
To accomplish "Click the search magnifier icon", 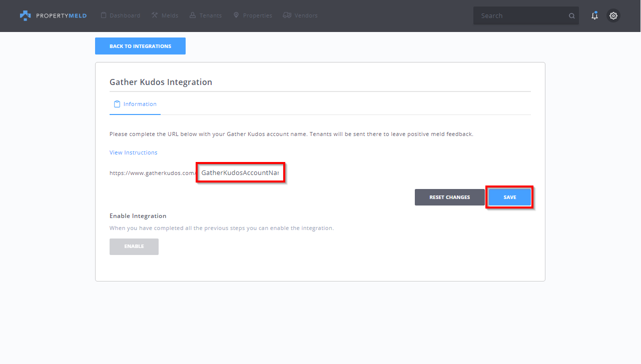I will 571,16.
